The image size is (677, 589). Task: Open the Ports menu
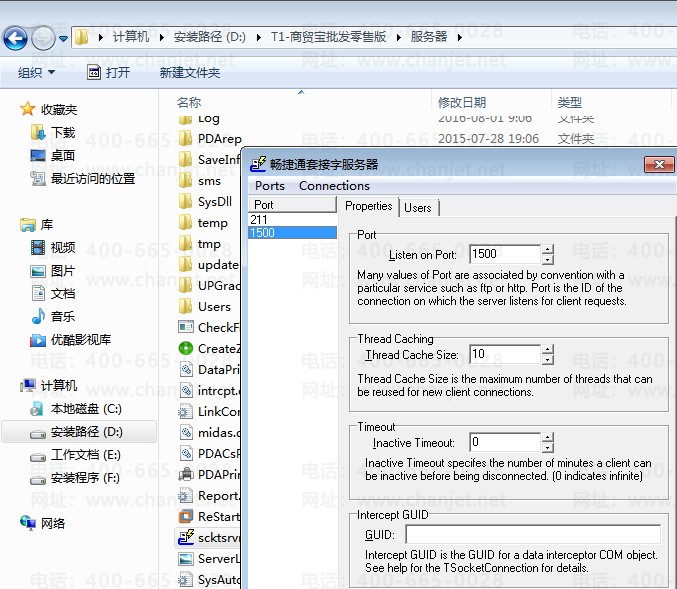(x=269, y=186)
